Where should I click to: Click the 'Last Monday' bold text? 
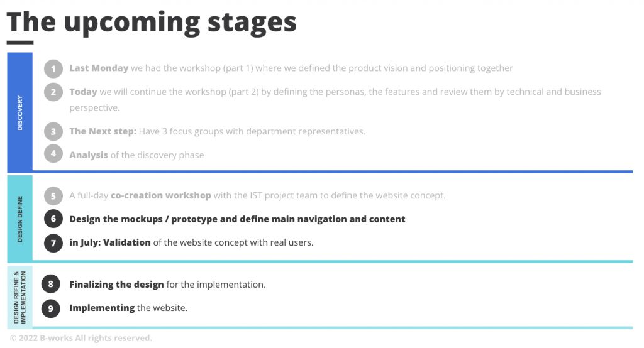[x=99, y=68]
